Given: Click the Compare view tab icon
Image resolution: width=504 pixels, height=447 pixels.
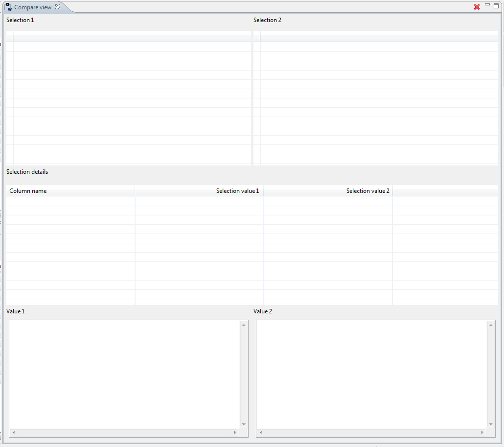Looking at the screenshot, I should pyautogui.click(x=8, y=7).
